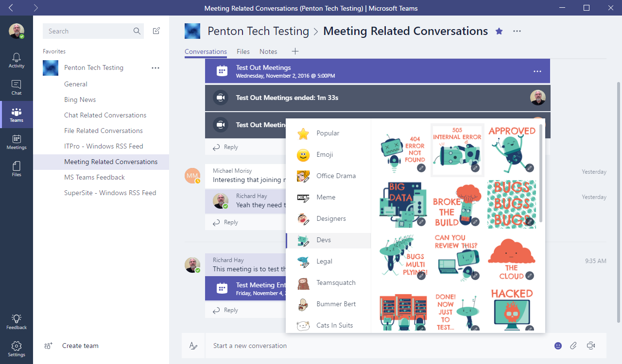Start a video call from the compose bar

tap(590, 346)
